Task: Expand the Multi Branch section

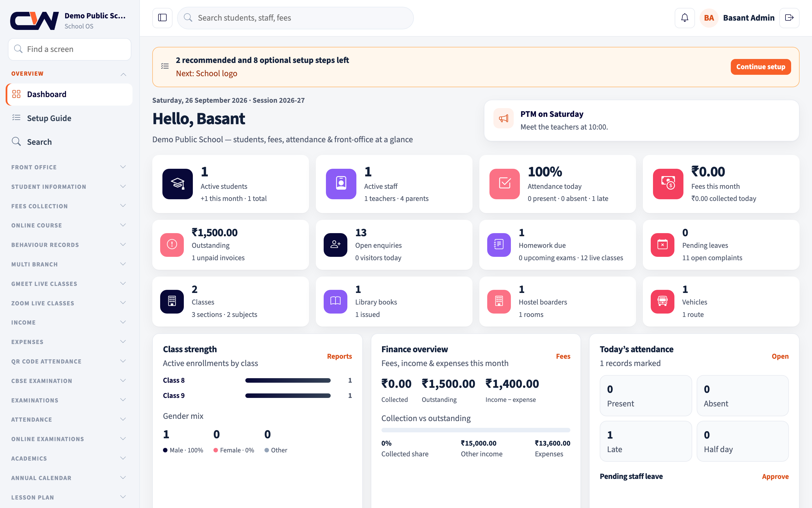Action: [x=69, y=264]
